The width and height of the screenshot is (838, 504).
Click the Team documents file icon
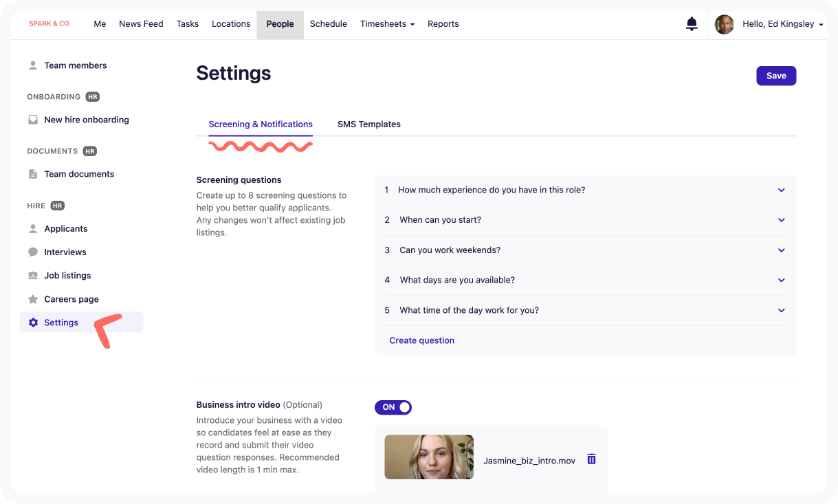click(33, 174)
